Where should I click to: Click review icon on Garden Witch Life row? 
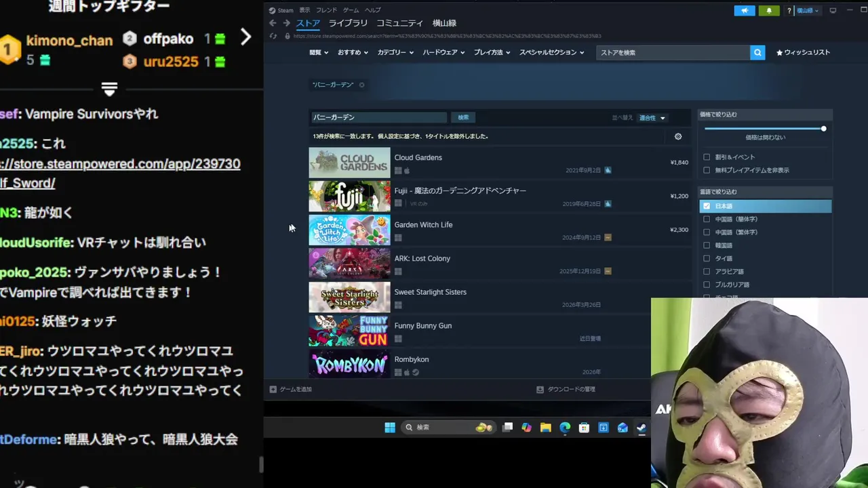click(x=608, y=237)
